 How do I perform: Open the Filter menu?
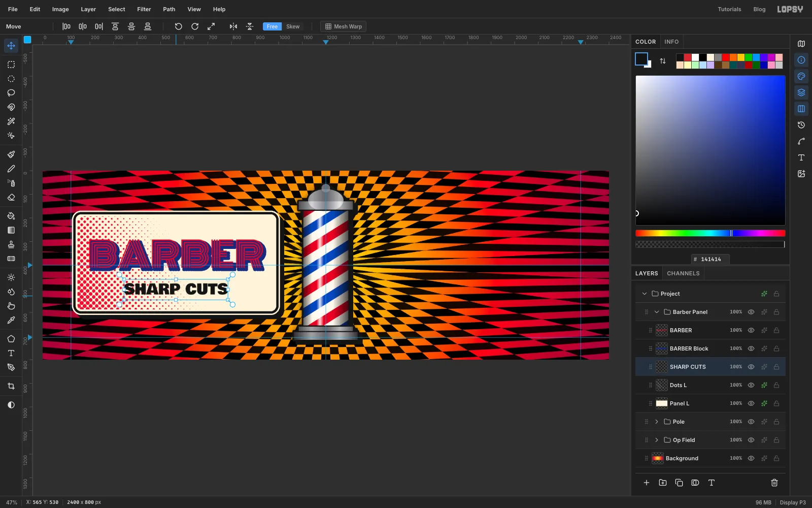[144, 9]
